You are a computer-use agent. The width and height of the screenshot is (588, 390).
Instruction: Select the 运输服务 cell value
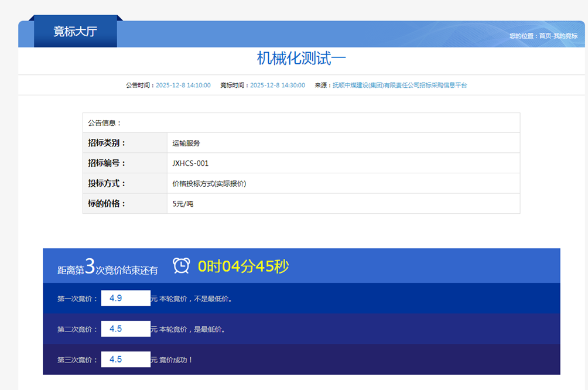click(x=186, y=143)
